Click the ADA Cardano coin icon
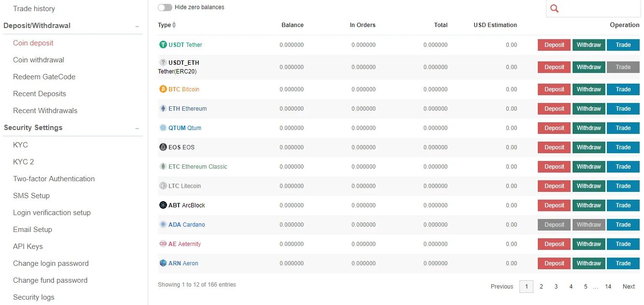644x305 pixels. click(163, 224)
